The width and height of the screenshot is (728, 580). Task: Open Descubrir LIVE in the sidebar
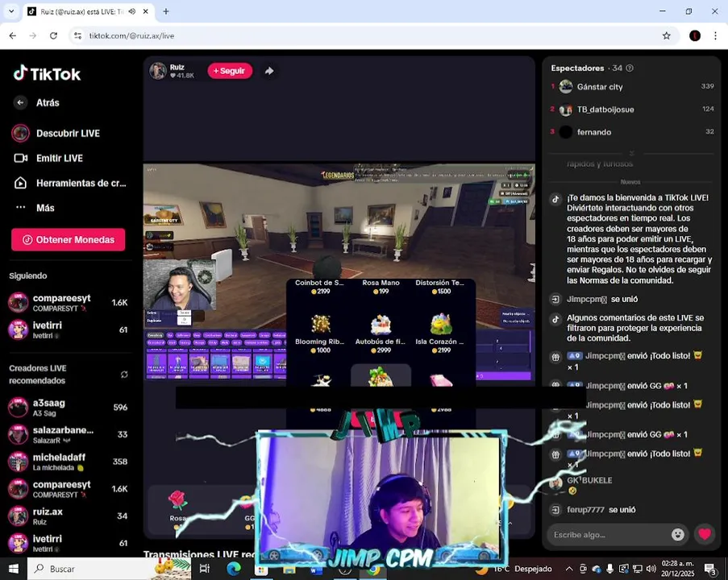coord(68,133)
